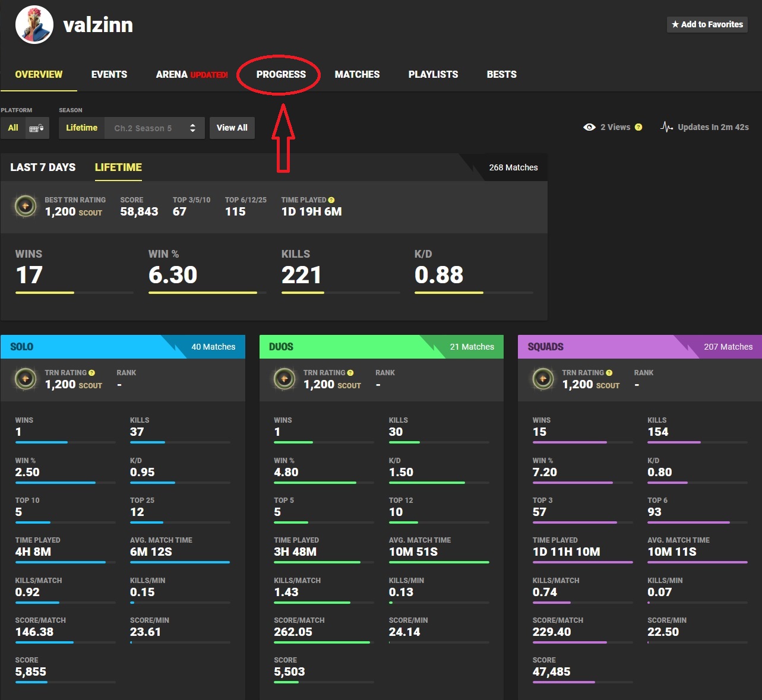
Task: Click the valzinn profile avatar
Action: (x=34, y=25)
